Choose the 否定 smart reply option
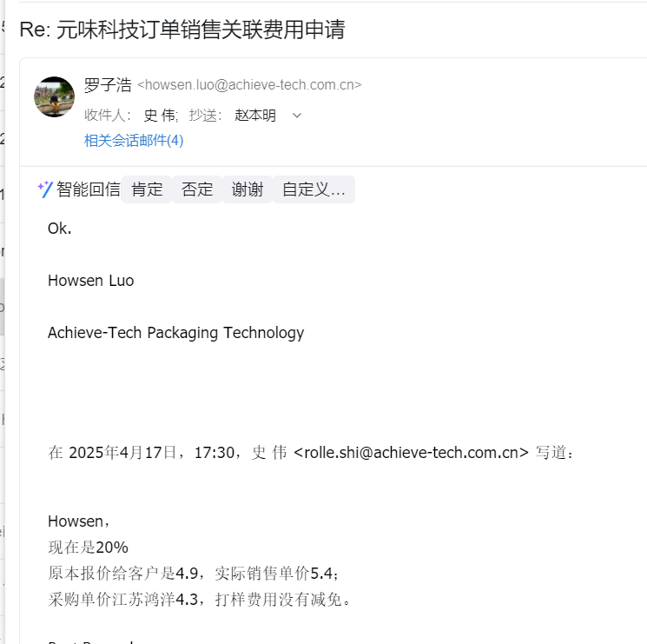647x644 pixels. tap(197, 189)
